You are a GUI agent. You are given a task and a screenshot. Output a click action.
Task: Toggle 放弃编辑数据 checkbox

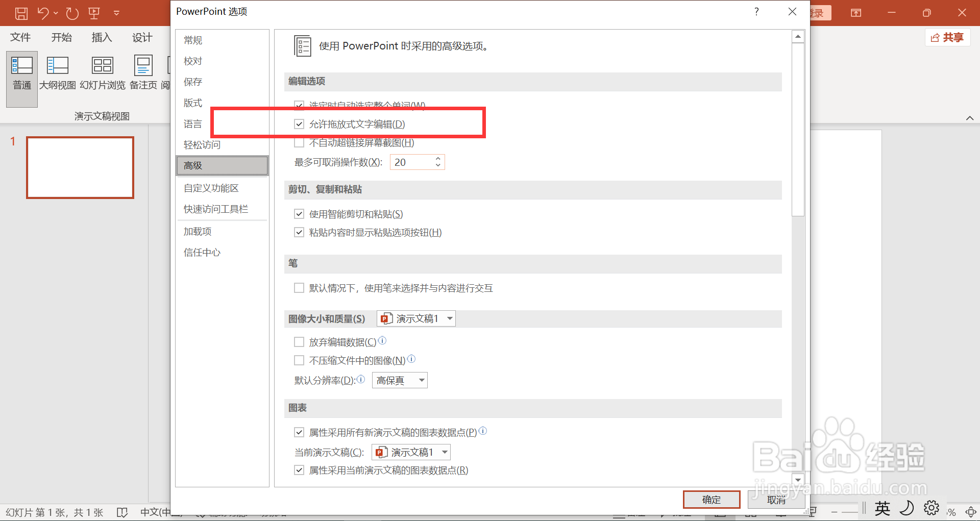point(299,342)
